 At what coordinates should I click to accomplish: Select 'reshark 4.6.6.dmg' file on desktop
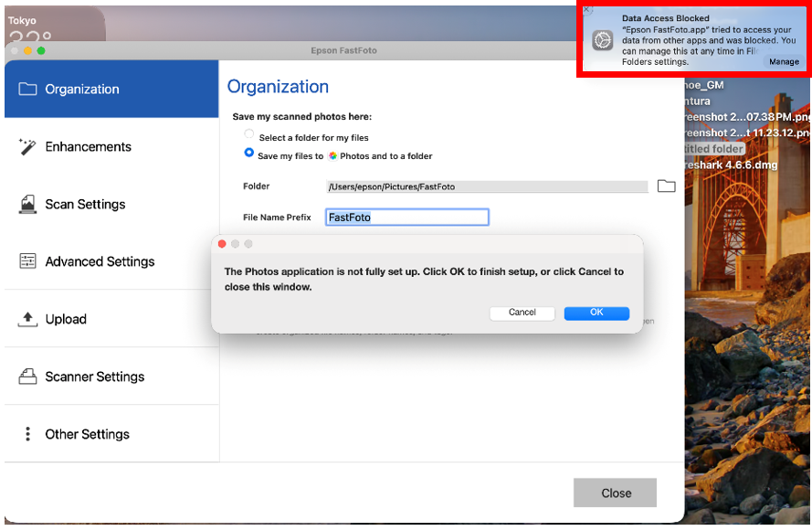[x=730, y=165]
